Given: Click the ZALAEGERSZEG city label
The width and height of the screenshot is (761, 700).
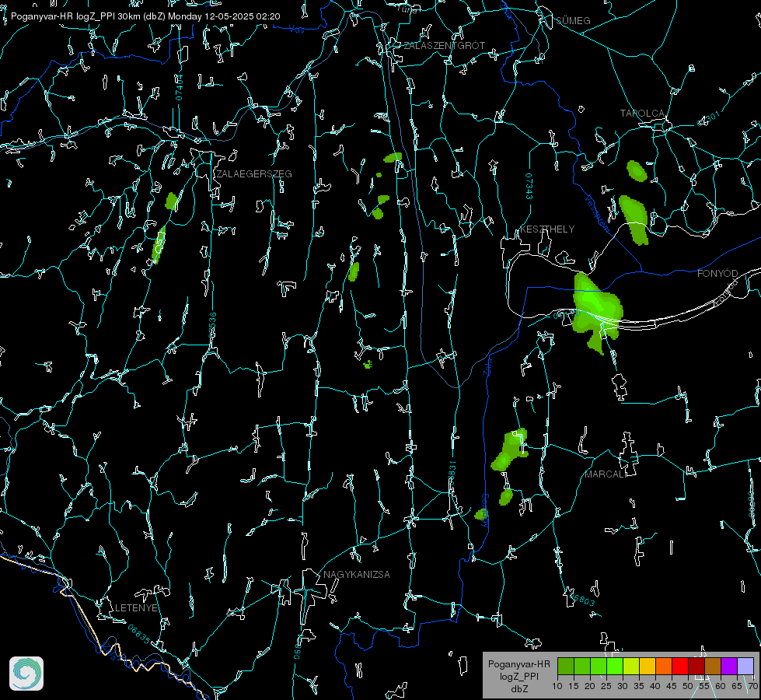Looking at the screenshot, I should (254, 174).
